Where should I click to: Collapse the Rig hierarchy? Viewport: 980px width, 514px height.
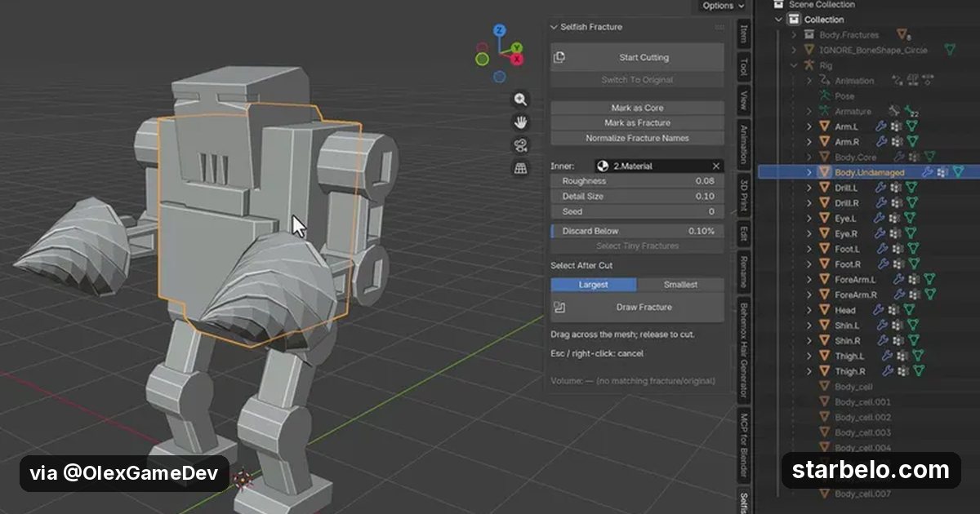tap(794, 65)
